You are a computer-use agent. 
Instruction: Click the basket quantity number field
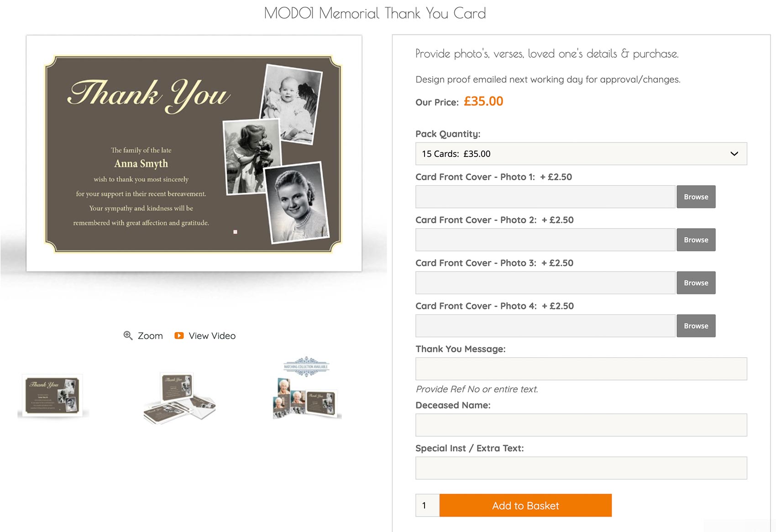tap(427, 506)
